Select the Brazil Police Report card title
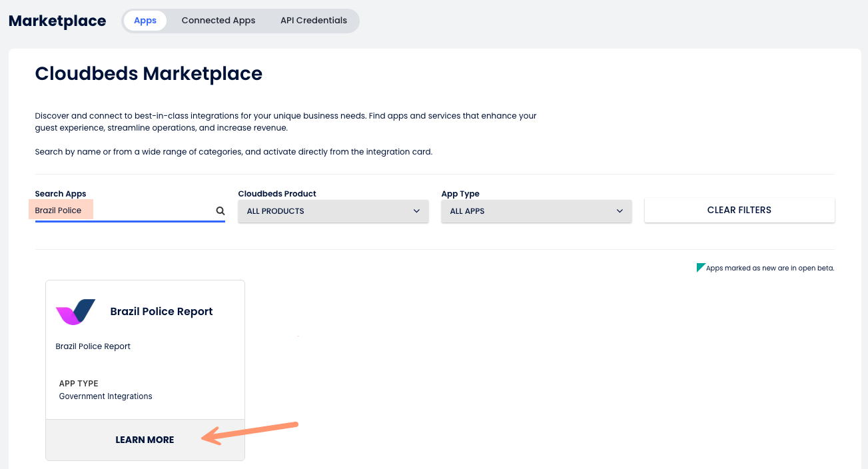 point(162,312)
